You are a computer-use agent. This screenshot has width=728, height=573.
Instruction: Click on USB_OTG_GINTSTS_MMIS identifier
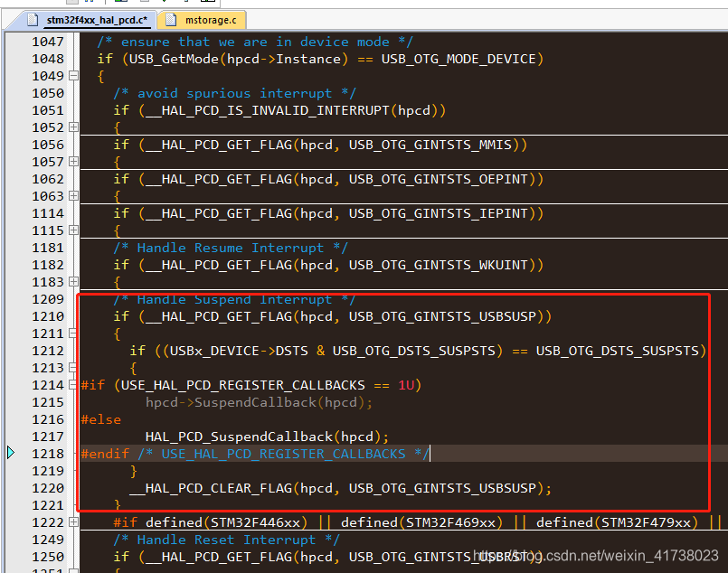coord(430,146)
